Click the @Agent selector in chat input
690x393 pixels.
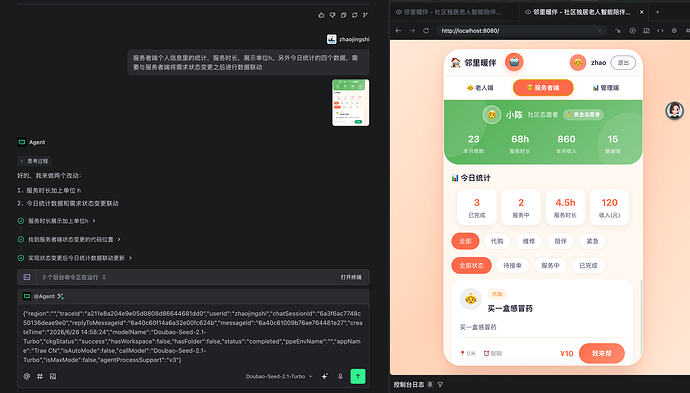pos(43,297)
